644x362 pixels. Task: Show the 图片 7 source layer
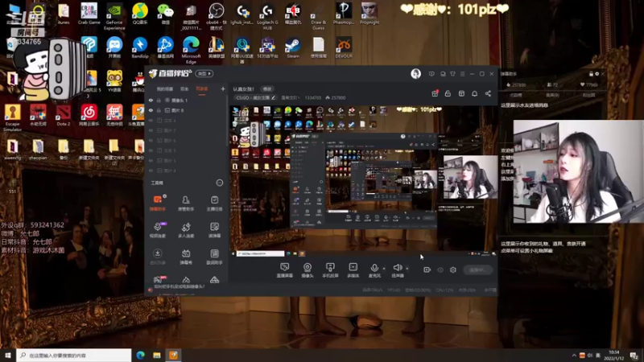click(151, 130)
